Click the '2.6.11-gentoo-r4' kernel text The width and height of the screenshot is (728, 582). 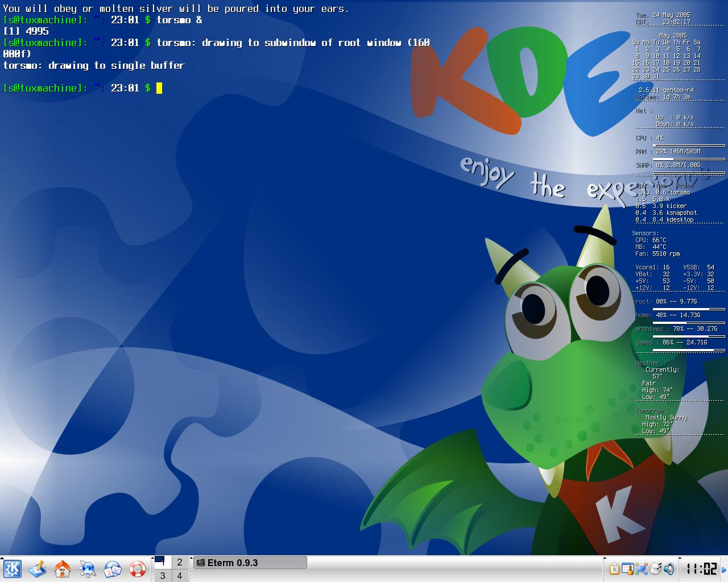tap(666, 90)
